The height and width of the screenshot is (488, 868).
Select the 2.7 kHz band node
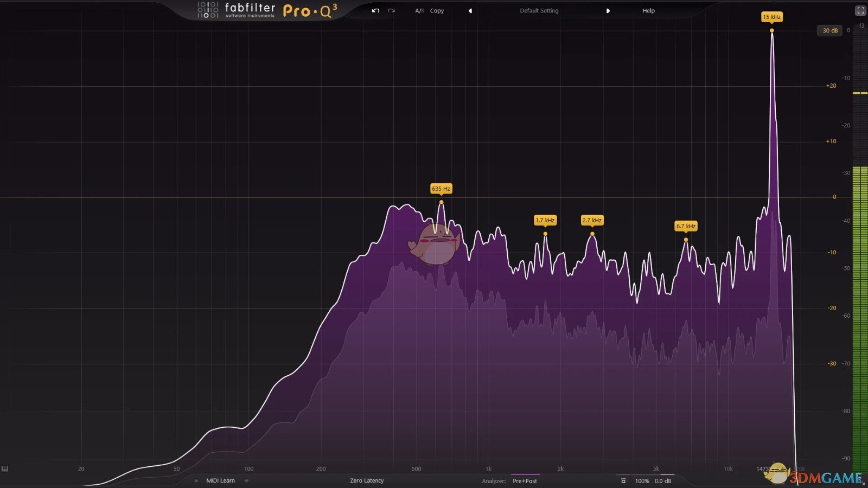pyautogui.click(x=592, y=234)
